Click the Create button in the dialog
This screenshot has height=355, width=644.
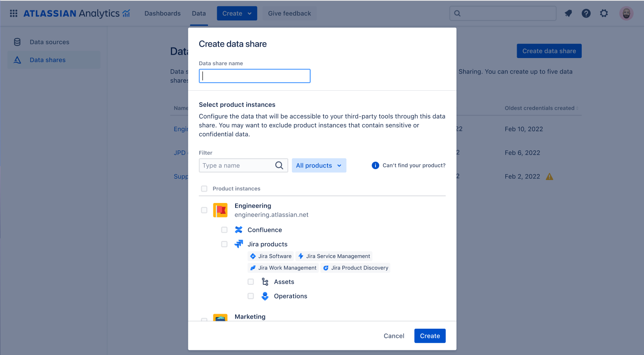430,335
